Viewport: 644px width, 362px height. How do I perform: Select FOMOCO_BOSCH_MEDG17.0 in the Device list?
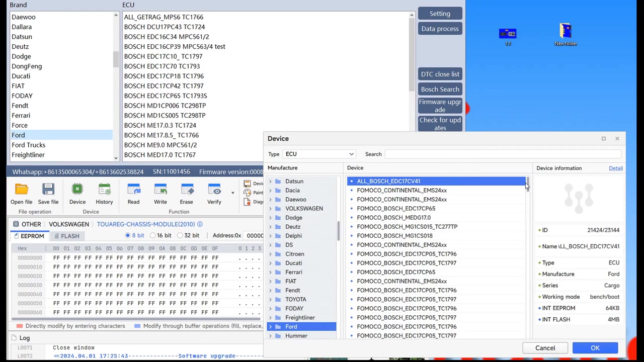click(436, 218)
